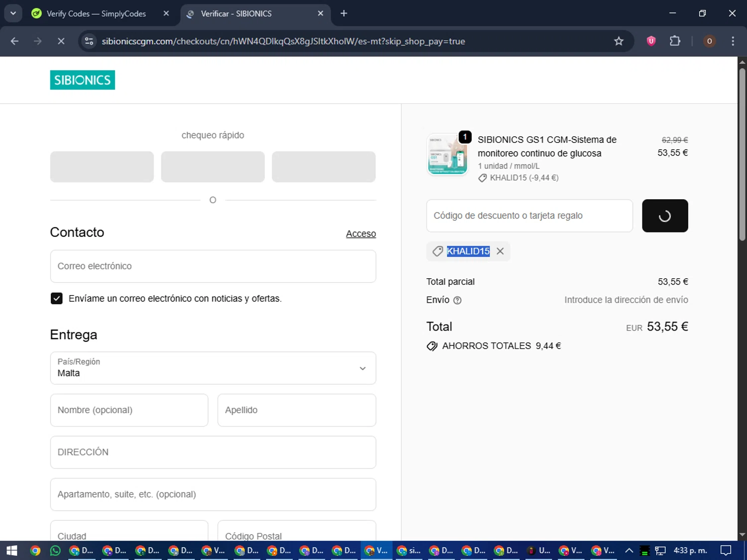Click the third express checkout button
The width and height of the screenshot is (747, 560).
[324, 167]
